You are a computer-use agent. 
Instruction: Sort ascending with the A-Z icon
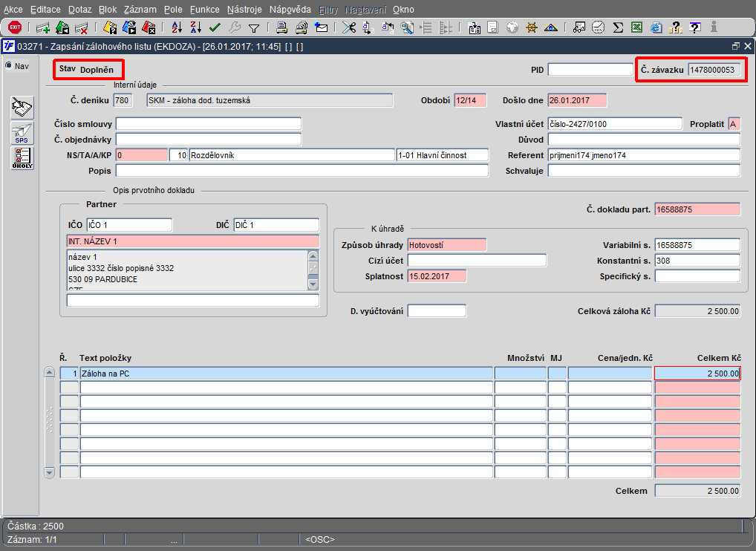pyautogui.click(x=177, y=27)
